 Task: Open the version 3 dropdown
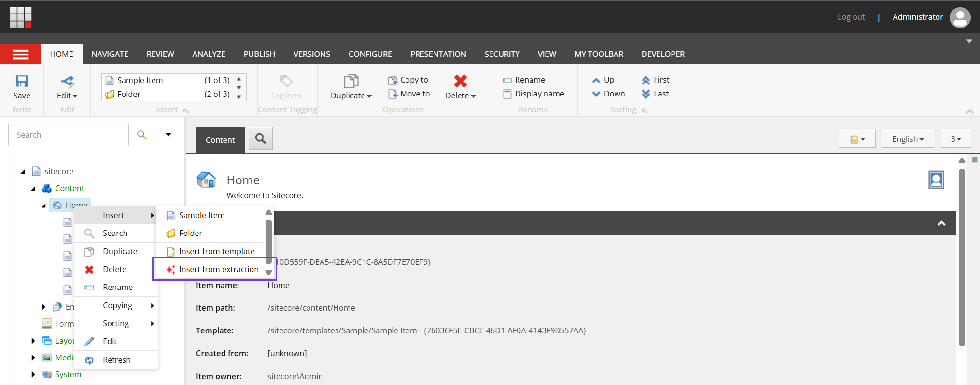click(956, 139)
